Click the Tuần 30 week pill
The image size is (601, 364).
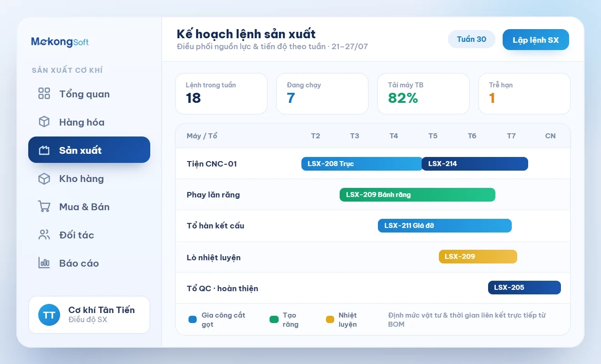tap(472, 39)
